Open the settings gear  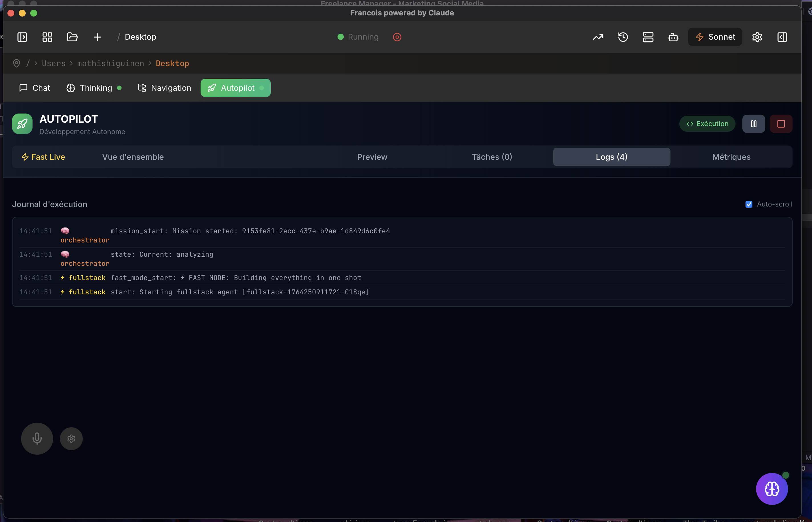tap(757, 37)
